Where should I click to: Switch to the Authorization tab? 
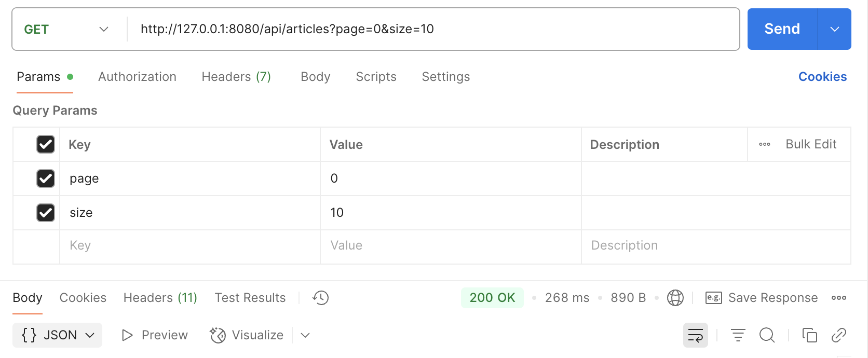(x=137, y=77)
